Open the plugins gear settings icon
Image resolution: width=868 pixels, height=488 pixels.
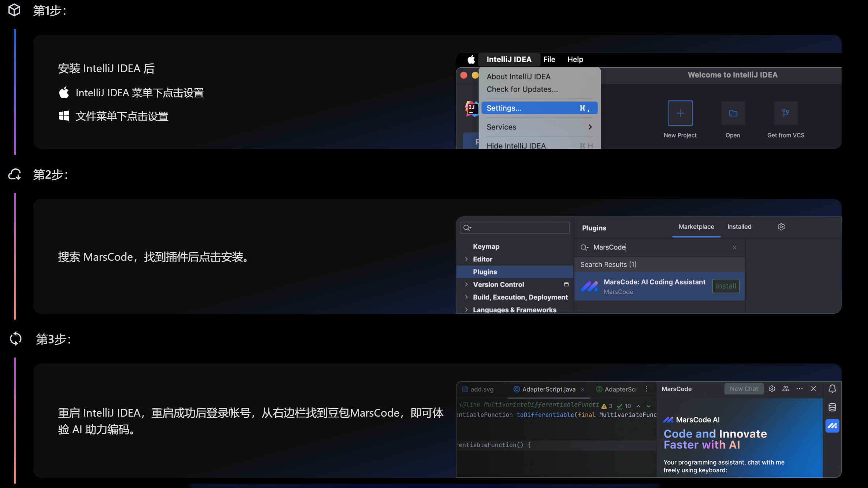point(781,227)
